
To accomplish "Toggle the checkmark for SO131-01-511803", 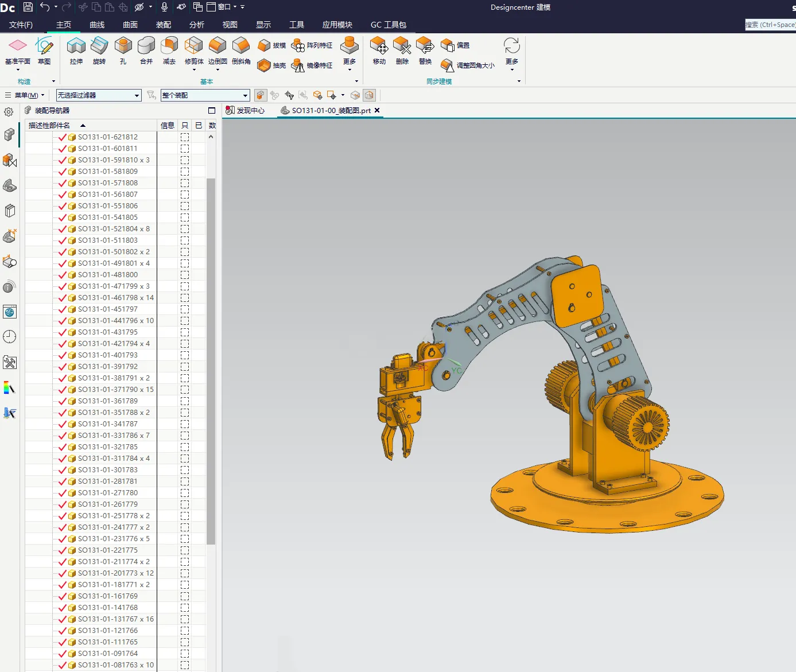I will [x=63, y=240].
